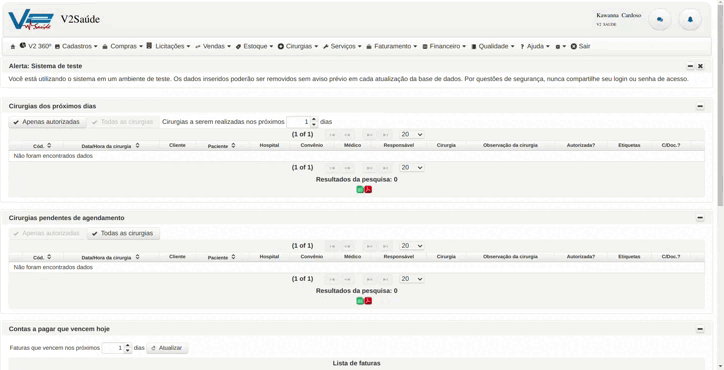Screen dimensions: 724x370
Task: Expand the Cirurgias dropdown menu
Action: tap(298, 46)
